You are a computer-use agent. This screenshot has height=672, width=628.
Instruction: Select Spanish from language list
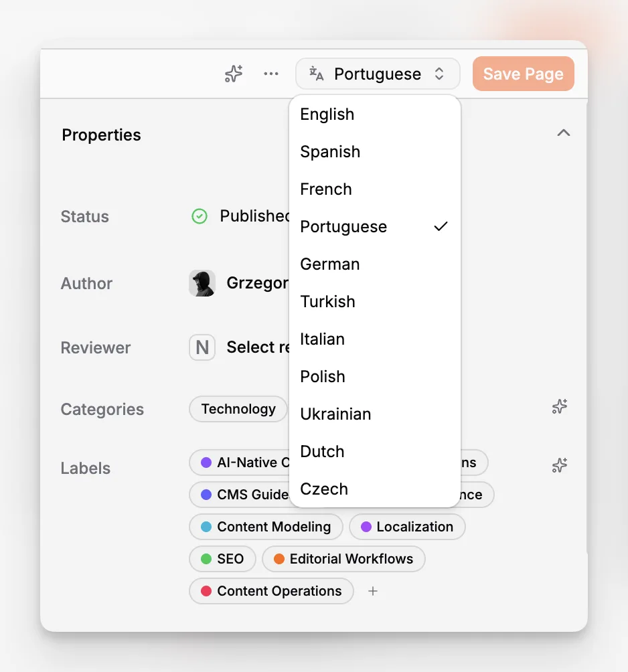pos(375,152)
